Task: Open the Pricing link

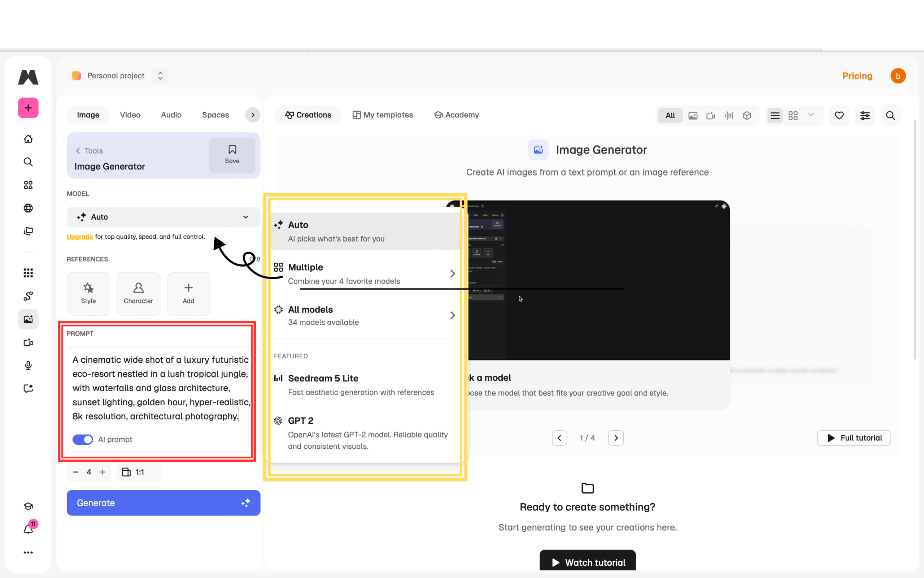Action: (857, 76)
